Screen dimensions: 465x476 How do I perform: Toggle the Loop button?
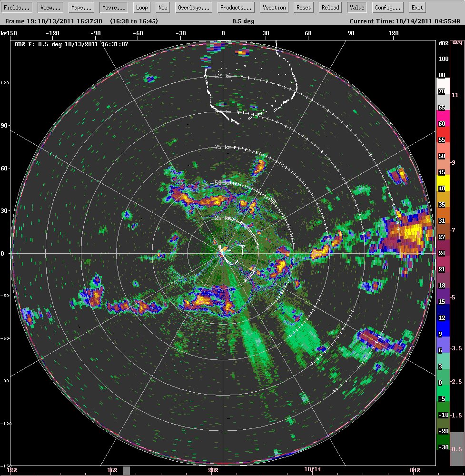pos(142,8)
